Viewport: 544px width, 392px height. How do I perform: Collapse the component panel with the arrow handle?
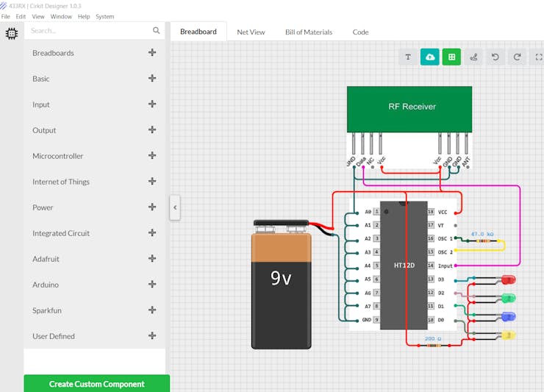[x=175, y=207]
